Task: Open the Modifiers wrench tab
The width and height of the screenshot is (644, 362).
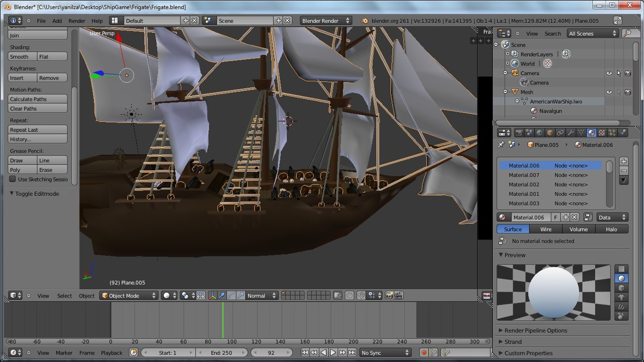Action: 571,133
